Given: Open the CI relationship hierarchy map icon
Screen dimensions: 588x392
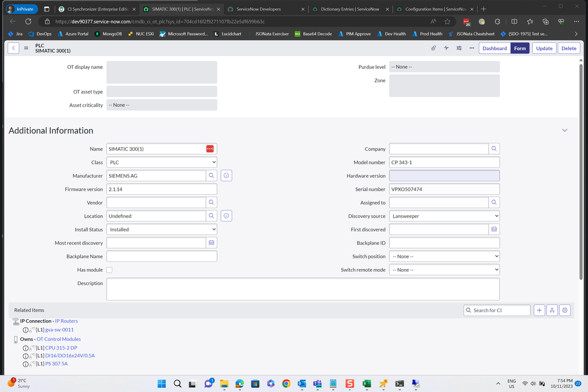Looking at the screenshot, I should pos(552,310).
